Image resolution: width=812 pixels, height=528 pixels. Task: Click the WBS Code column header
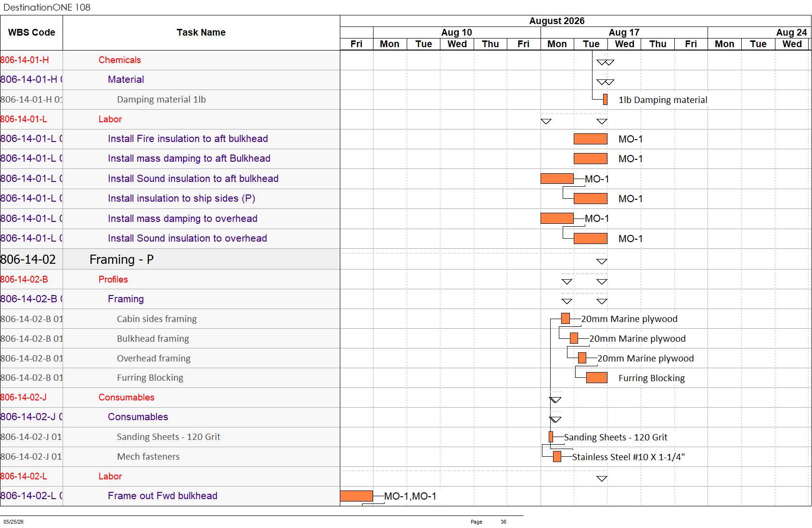[32, 33]
